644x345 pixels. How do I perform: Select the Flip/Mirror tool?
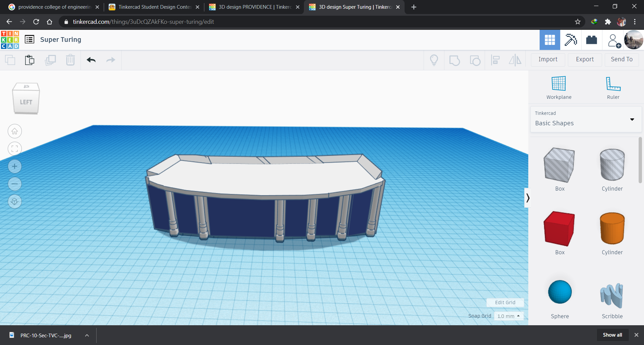pos(515,60)
